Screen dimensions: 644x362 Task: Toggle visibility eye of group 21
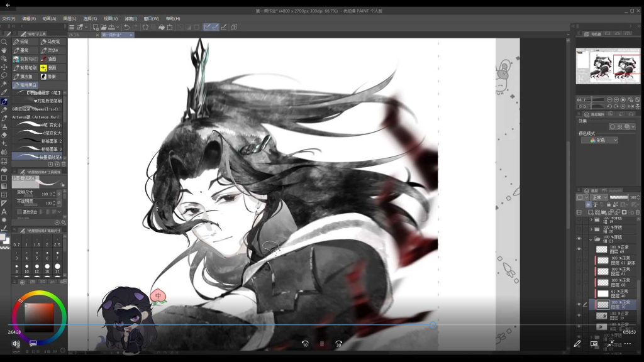click(x=579, y=239)
